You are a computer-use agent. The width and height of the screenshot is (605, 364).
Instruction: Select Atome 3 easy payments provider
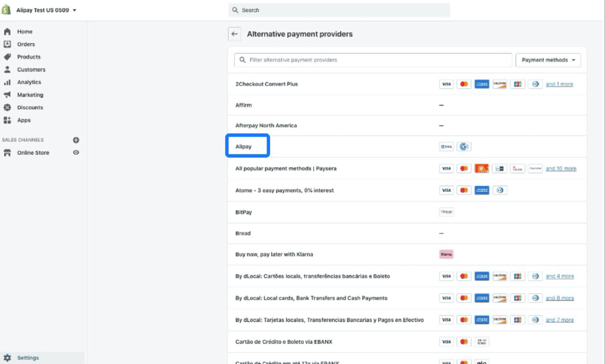pos(284,190)
